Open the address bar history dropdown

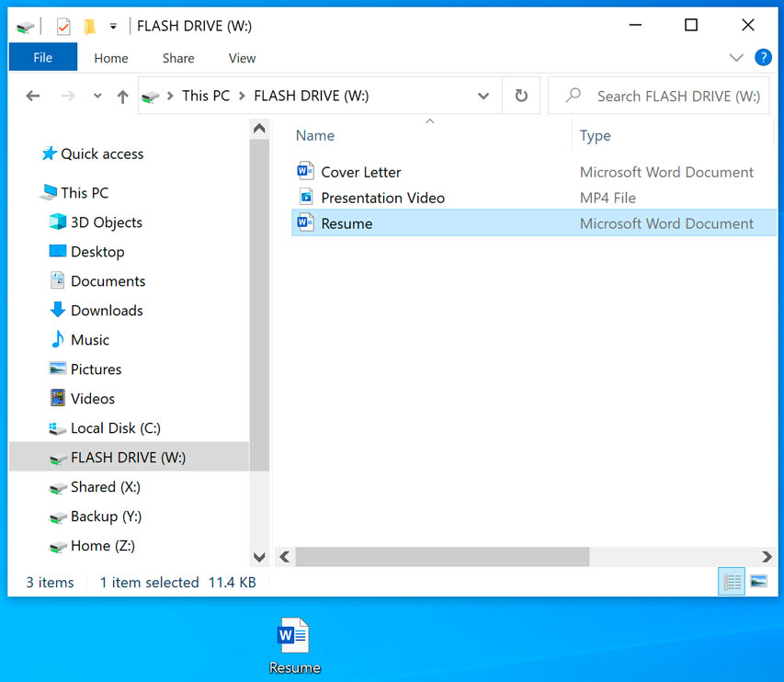coord(483,96)
